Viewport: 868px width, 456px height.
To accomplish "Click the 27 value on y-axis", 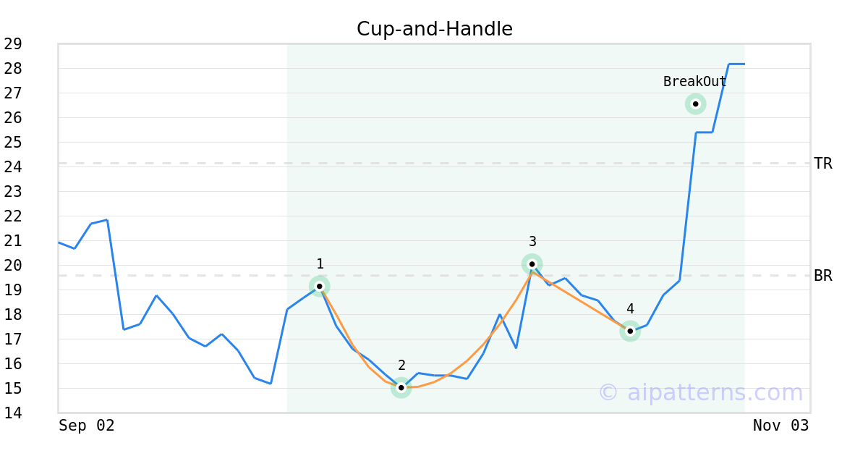I will point(12,93).
